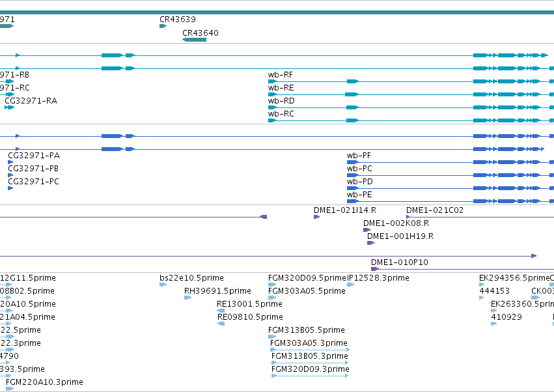Open the RE09810.5prime EST label

250,317
